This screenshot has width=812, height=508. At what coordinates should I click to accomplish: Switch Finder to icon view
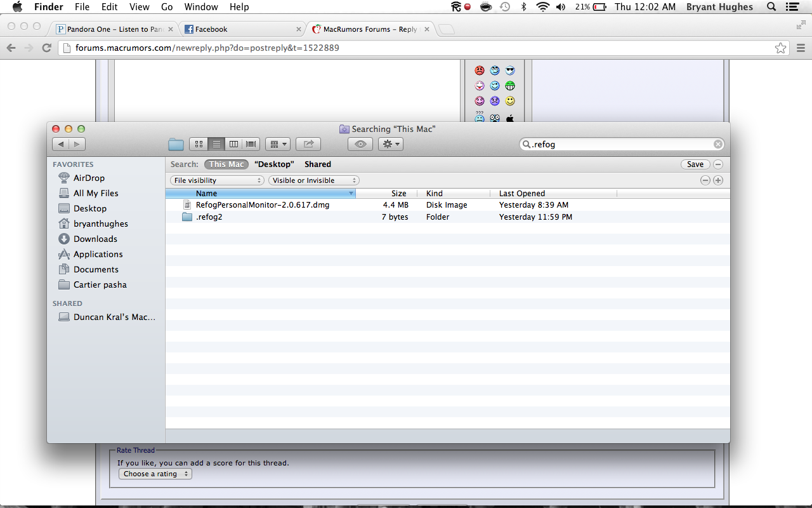tap(199, 144)
